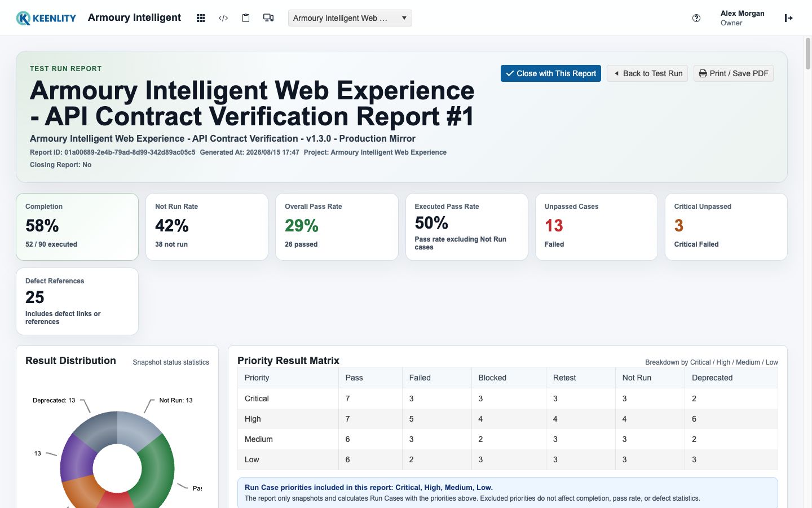This screenshot has width=812, height=508.
Task: Click the 'Result Distribution' heading
Action: pos(70,361)
